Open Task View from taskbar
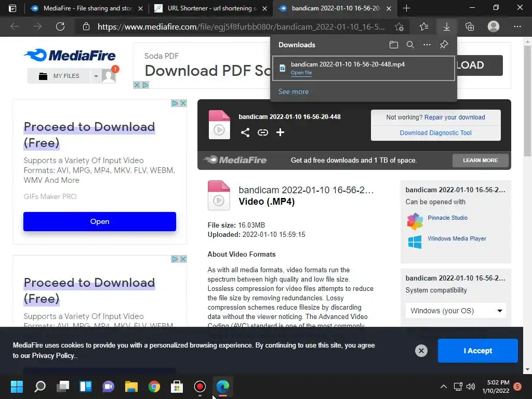The image size is (532, 399). tap(63, 387)
